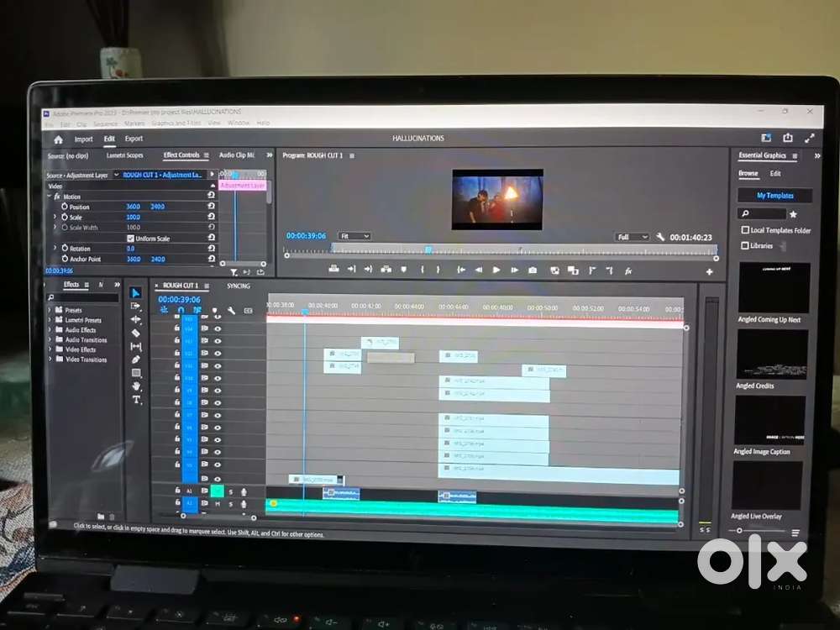
Task: Expand the Lumetri Presets folder
Action: tap(50, 320)
